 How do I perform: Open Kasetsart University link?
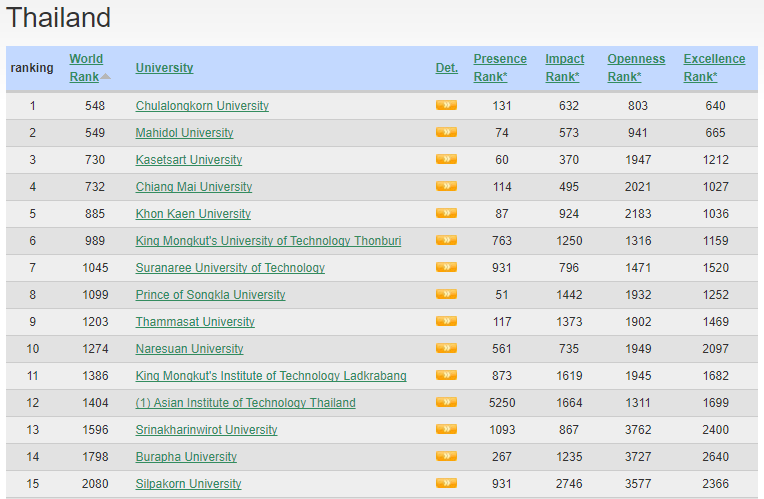click(x=189, y=160)
